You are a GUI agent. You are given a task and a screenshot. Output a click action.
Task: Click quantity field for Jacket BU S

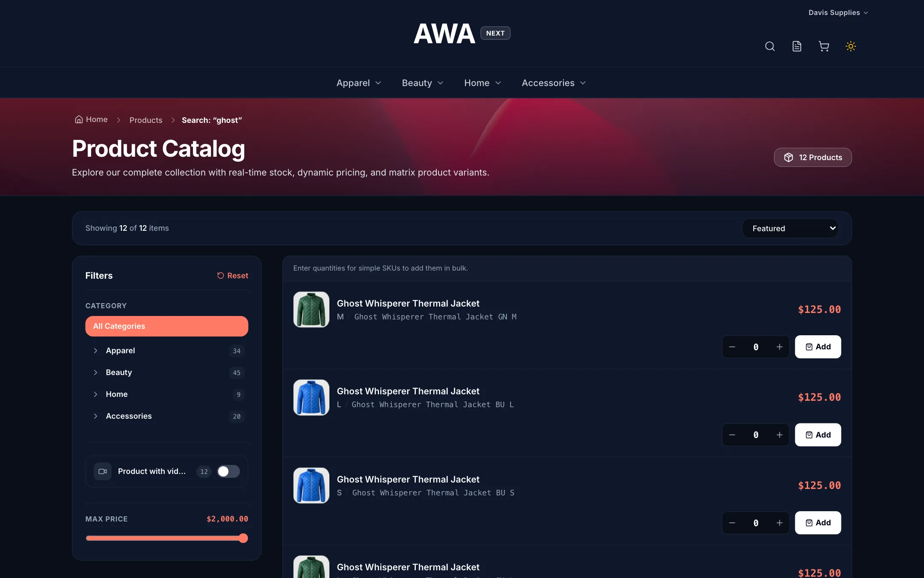[x=756, y=523]
